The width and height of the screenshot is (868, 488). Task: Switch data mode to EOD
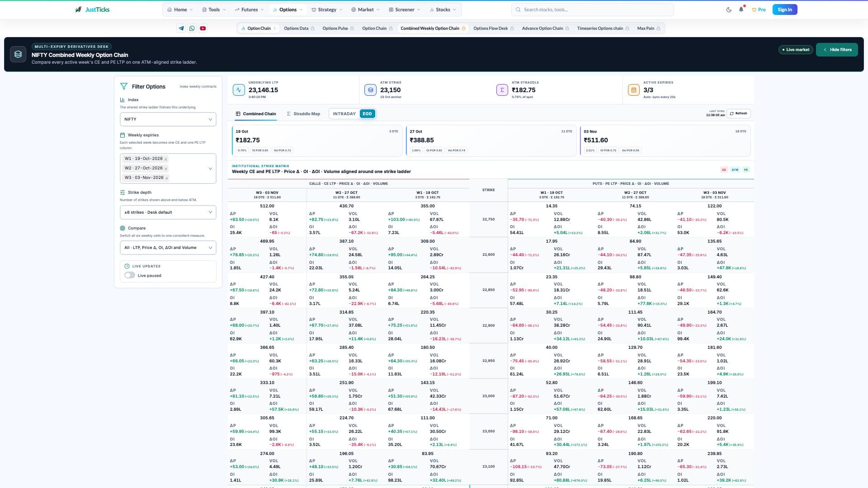[x=367, y=114]
